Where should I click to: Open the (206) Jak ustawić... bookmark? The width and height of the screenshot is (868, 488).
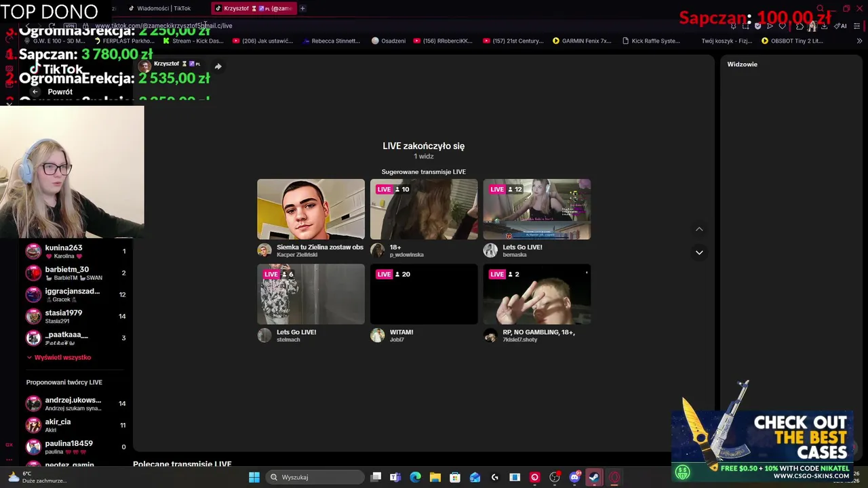[x=262, y=41]
